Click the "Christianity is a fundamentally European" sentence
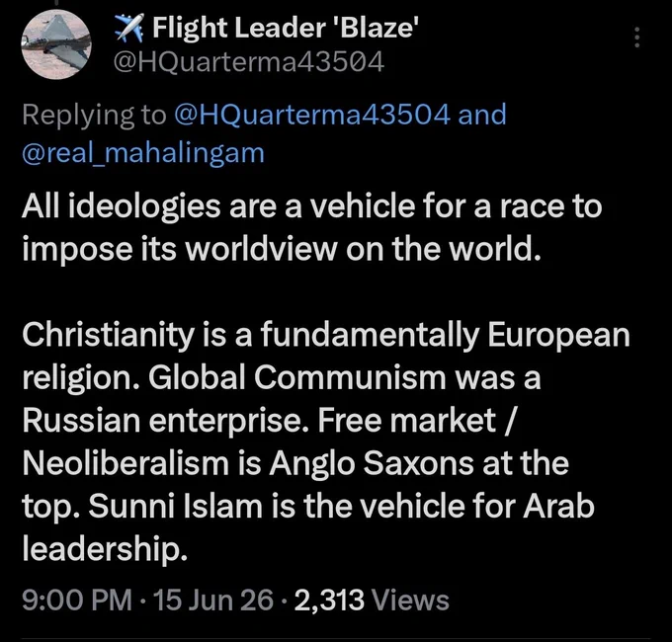This screenshot has width=672, height=642. (326, 335)
